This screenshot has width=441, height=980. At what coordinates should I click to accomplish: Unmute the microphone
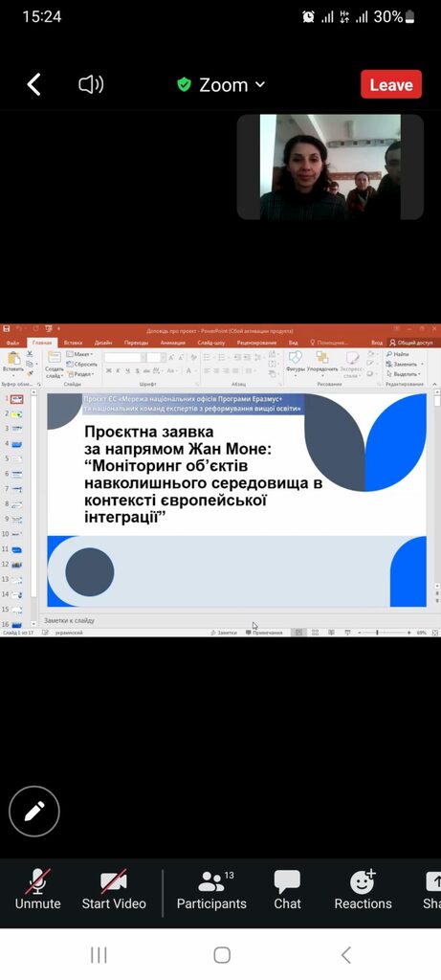tap(38, 889)
